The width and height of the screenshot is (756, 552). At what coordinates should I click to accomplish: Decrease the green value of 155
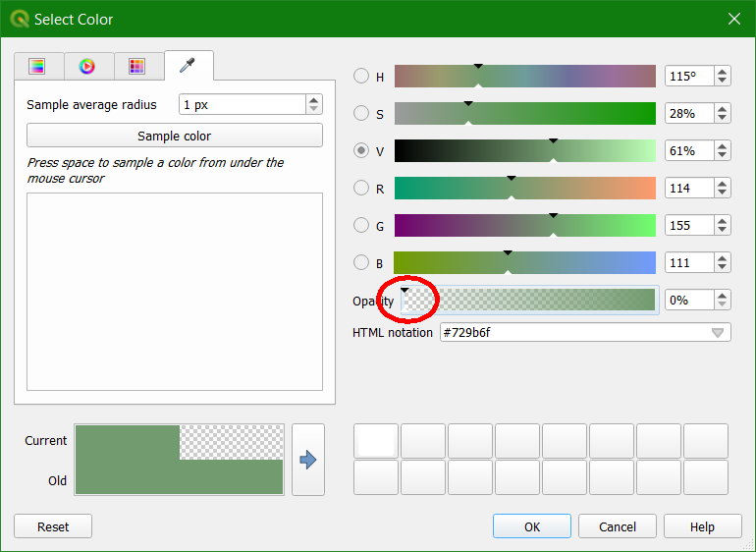point(722,230)
